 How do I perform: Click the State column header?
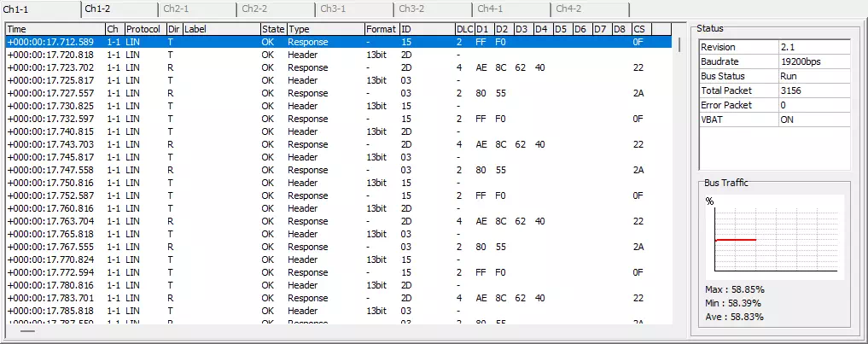273,29
